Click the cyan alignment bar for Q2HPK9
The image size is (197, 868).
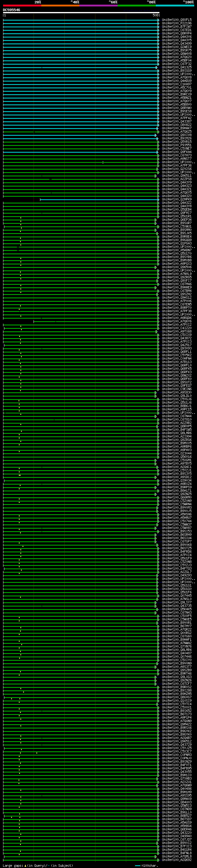99,200
